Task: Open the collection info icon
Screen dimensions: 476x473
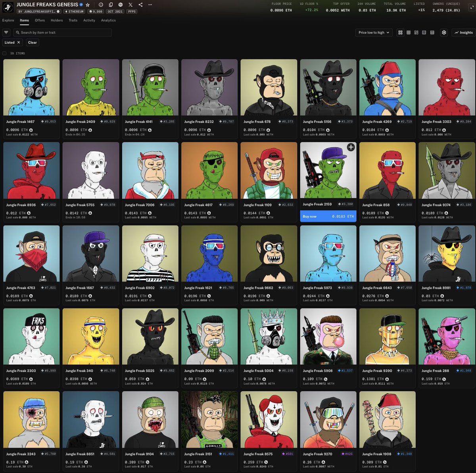Action: [101, 5]
